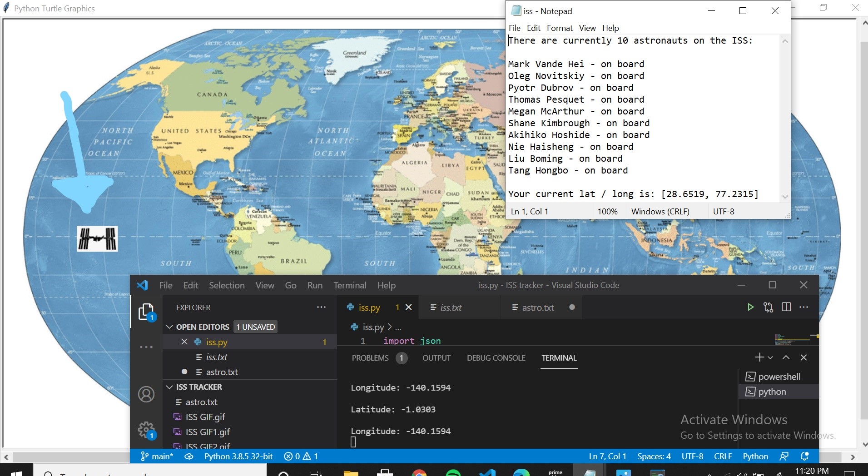Select Python 3.8.5 32-bit interpreter
Screen dimensions: 868x476
tap(238, 456)
